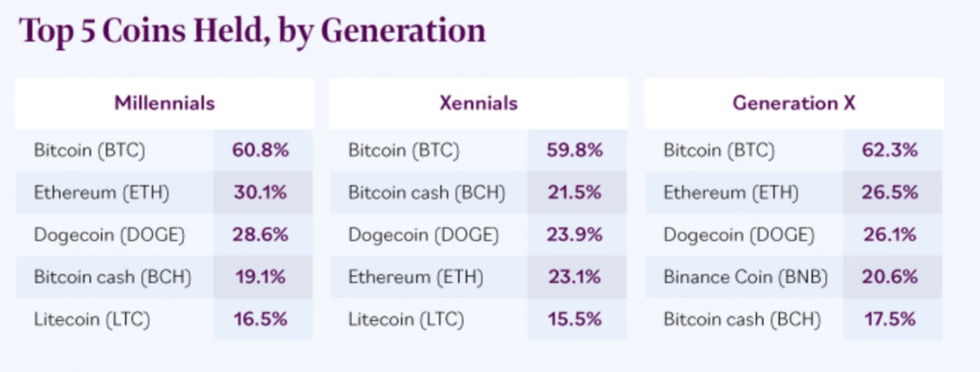Select the 15.5% Litecoin value

coord(575,320)
